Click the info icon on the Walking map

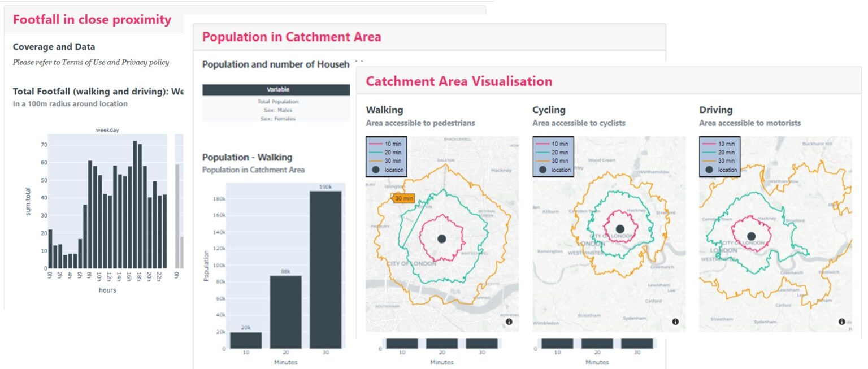pyautogui.click(x=508, y=320)
